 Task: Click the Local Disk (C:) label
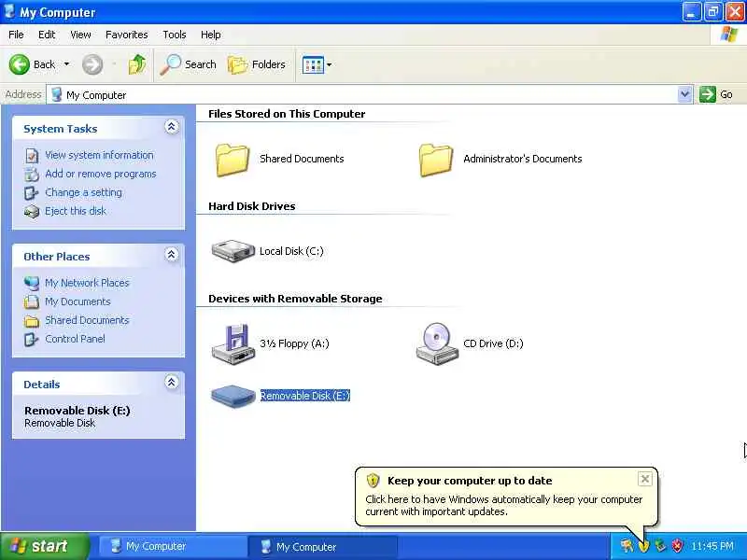point(291,251)
